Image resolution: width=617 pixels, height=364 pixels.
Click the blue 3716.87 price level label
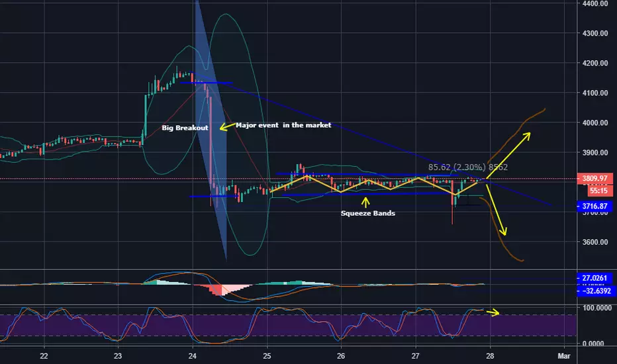pos(594,206)
